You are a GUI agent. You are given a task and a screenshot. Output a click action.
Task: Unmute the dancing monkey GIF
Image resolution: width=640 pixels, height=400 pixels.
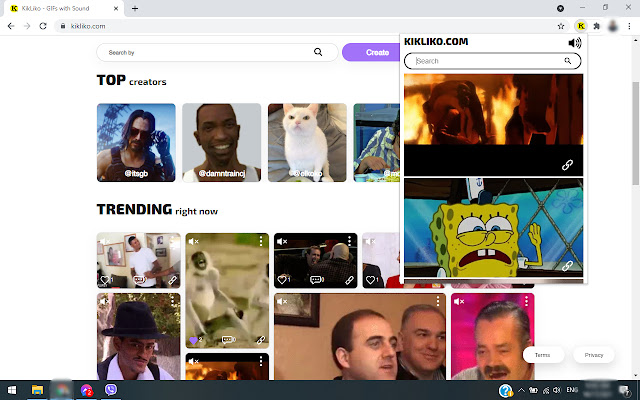pos(194,241)
